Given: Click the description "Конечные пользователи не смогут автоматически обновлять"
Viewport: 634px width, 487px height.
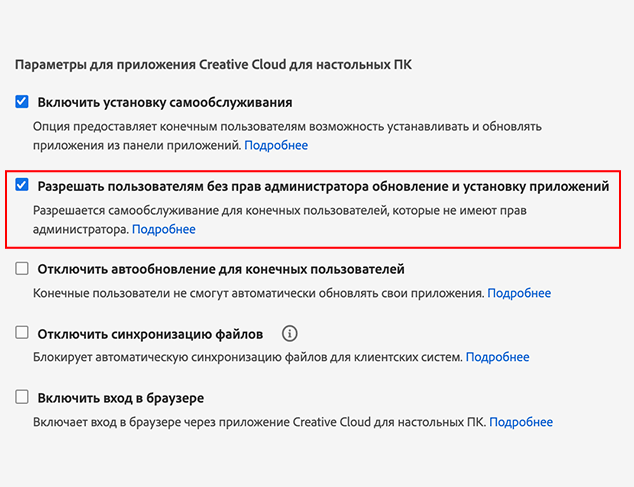Looking at the screenshot, I should click(x=258, y=293).
